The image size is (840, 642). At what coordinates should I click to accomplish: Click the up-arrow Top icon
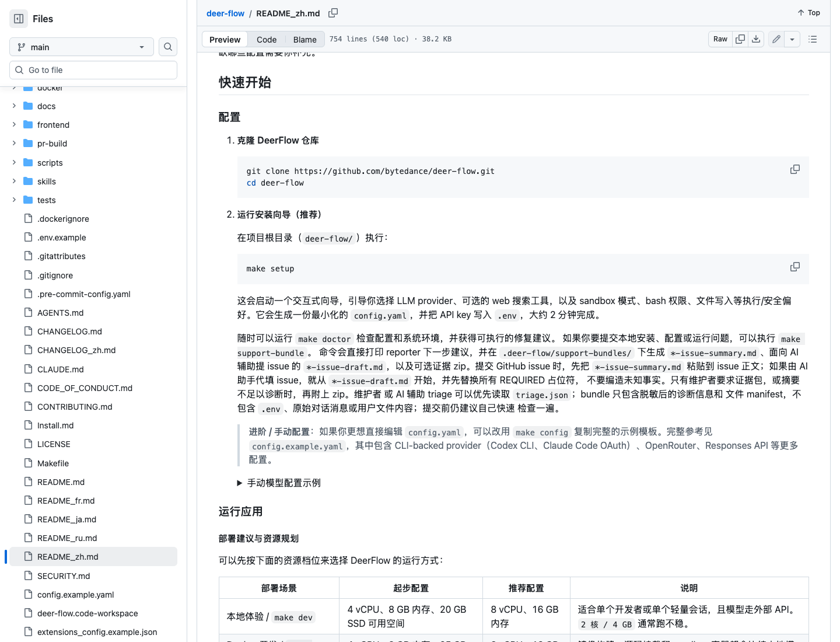coord(801,13)
